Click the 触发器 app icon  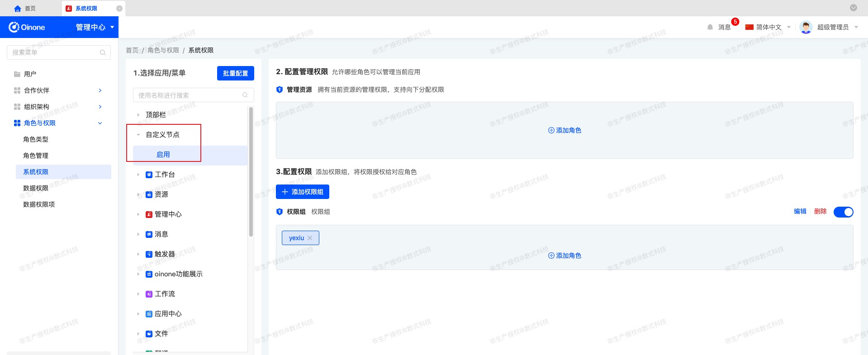[x=149, y=254]
